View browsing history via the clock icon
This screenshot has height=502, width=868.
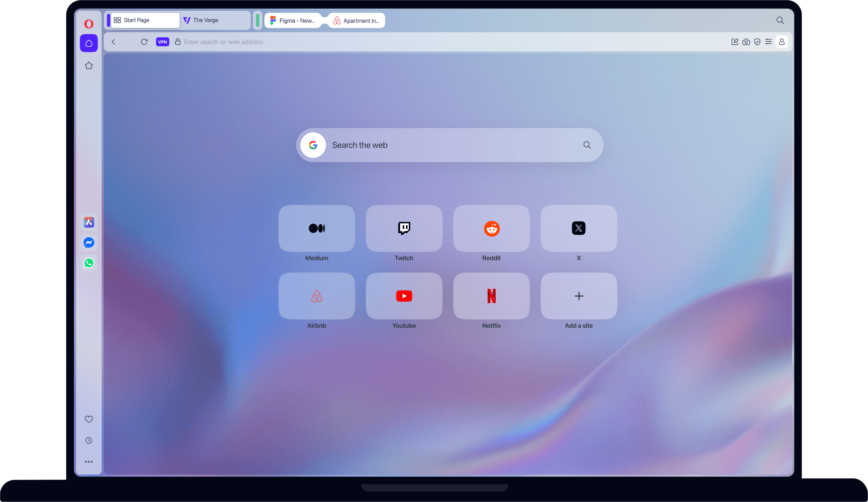tap(88, 440)
